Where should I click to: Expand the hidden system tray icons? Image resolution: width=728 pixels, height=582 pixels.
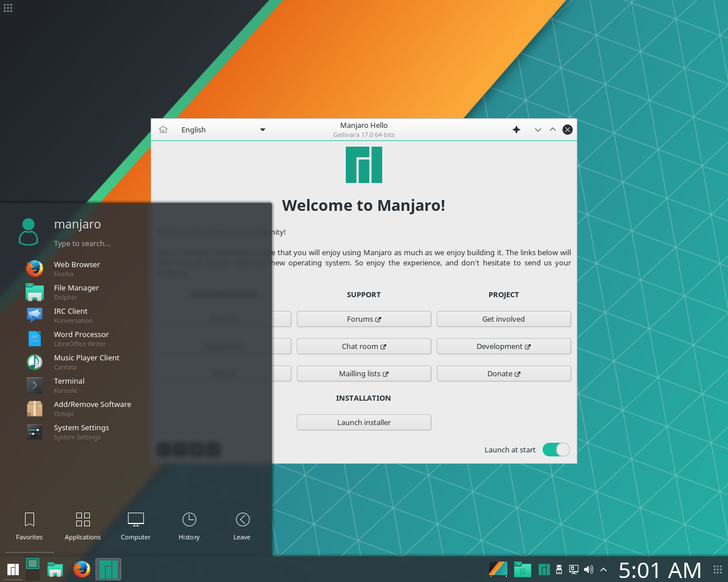click(x=603, y=569)
